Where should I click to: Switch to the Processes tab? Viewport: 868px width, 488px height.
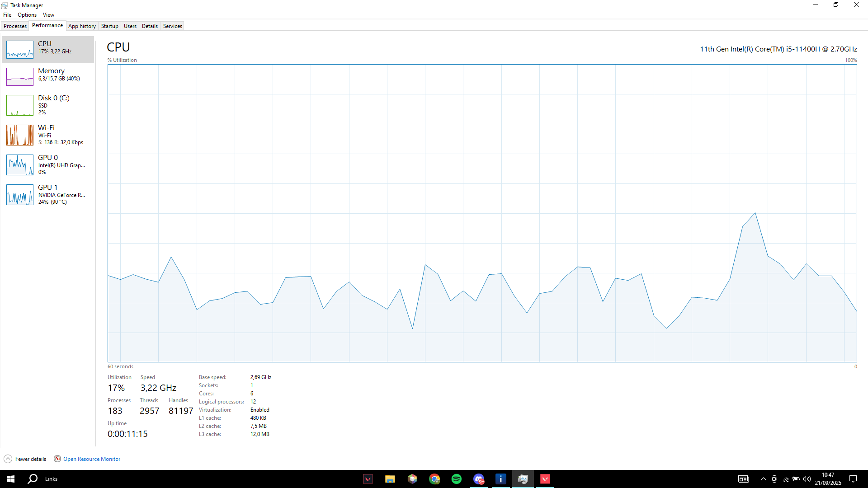click(x=15, y=26)
